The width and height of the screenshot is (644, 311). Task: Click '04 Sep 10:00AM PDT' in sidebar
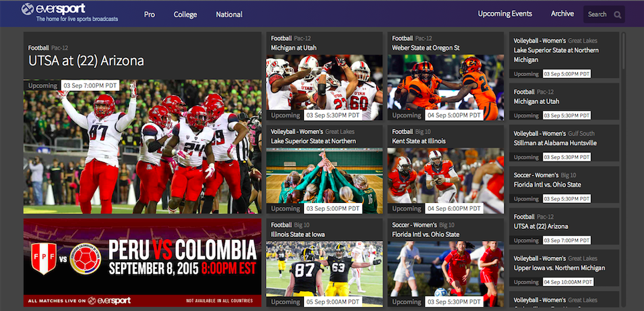pyautogui.click(x=568, y=282)
